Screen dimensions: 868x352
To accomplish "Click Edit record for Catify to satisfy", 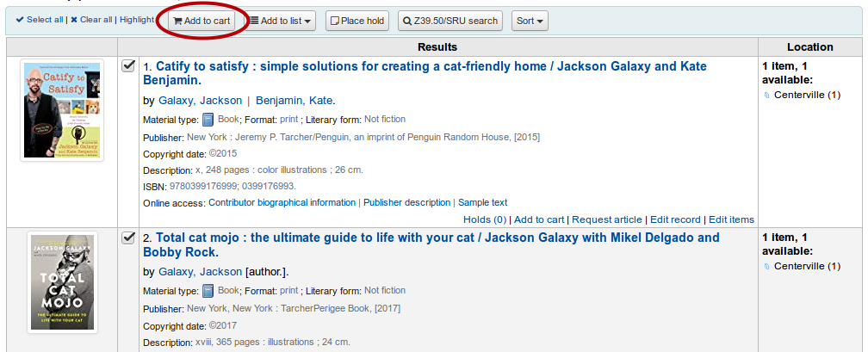I will click(x=675, y=219).
